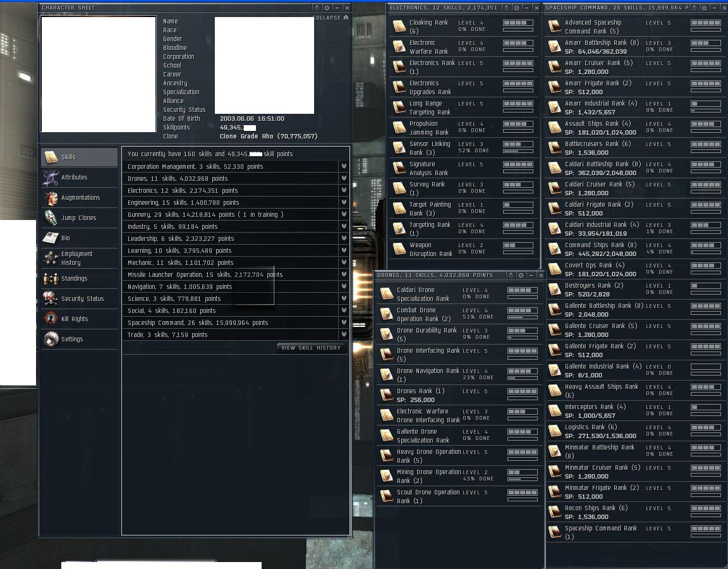Image resolution: width=728 pixels, height=569 pixels.
Task: Select Mechanic skill group row text
Action: [180, 263]
